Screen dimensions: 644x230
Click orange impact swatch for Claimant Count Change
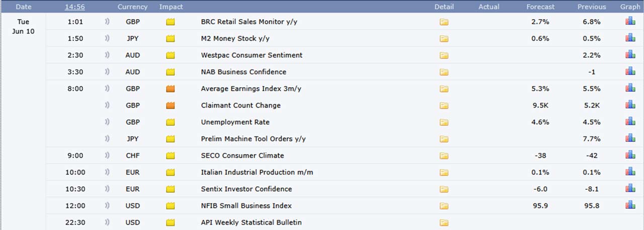tap(170, 105)
